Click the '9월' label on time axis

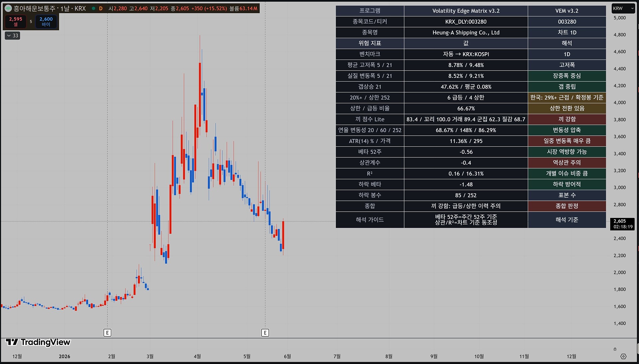point(434,356)
